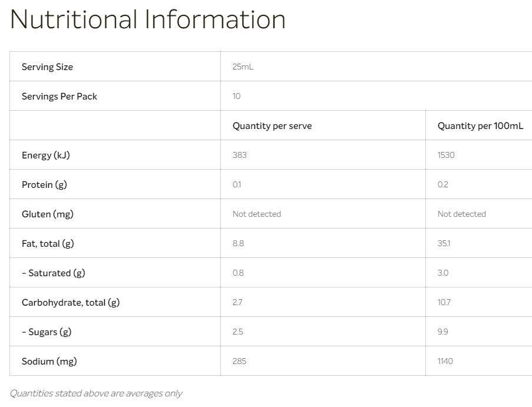Click the Nutritional Information heading
The height and width of the screenshot is (407, 532).
pyautogui.click(x=148, y=19)
